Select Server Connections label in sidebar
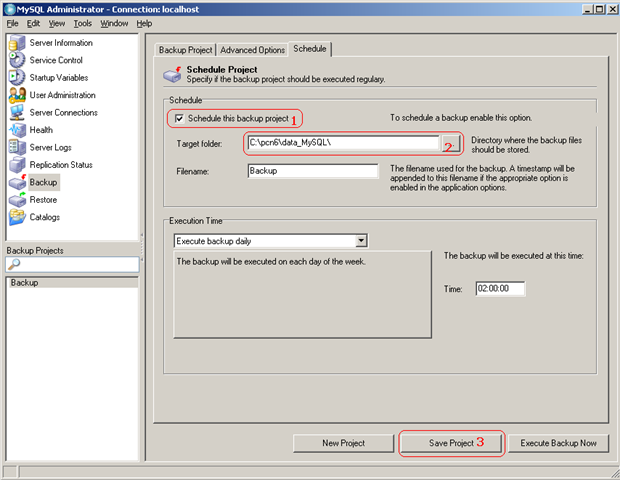 [64, 112]
